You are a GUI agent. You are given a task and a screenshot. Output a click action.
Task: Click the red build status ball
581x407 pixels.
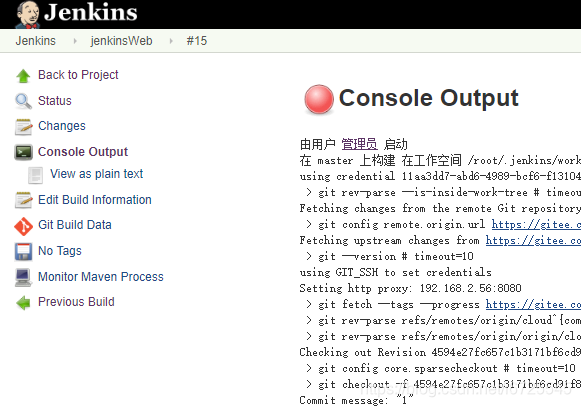pos(319,99)
